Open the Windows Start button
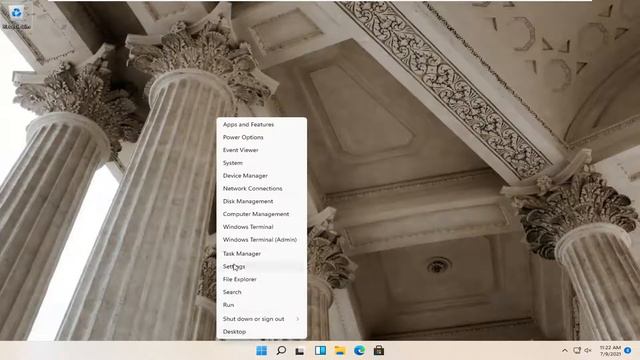The height and width of the screenshot is (360, 640). click(x=261, y=351)
